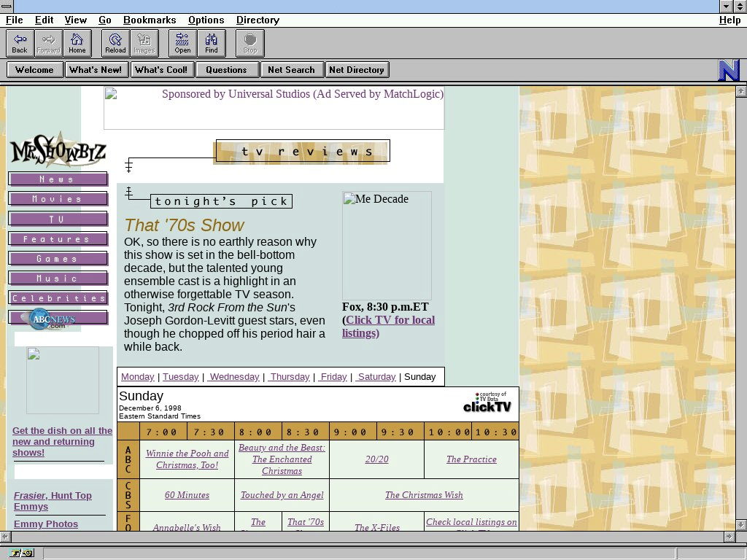Click the 60 Minutes listing link
This screenshot has width=747, height=560.
(x=187, y=495)
